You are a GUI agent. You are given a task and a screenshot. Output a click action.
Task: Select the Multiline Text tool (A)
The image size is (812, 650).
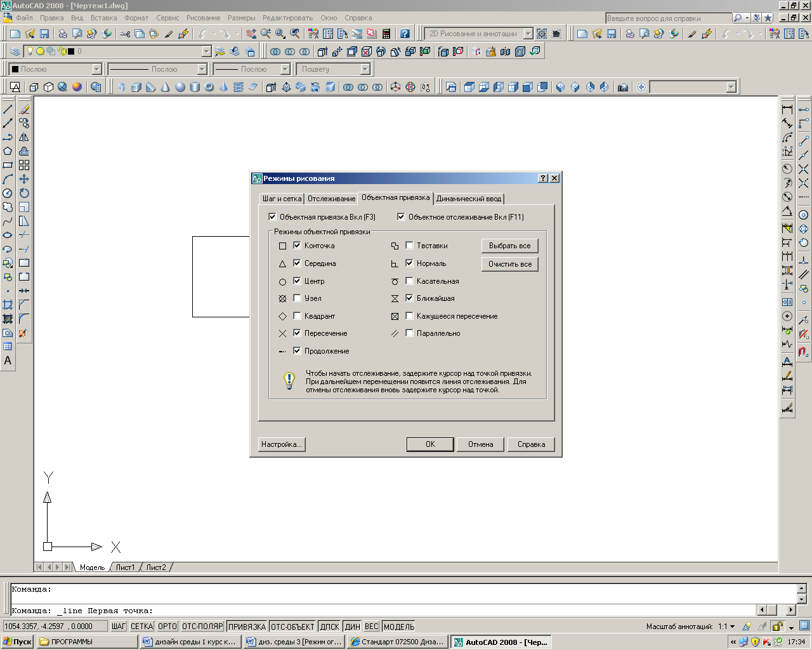8,361
